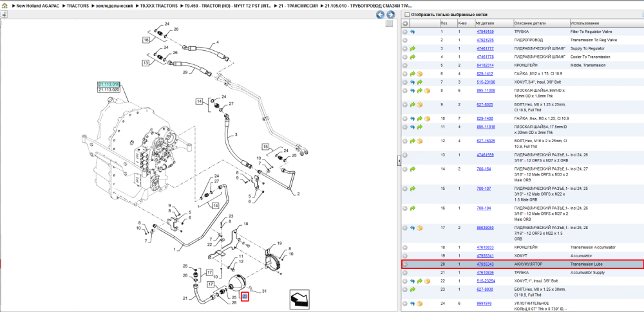Image resolution: width=644 pixels, height=312 pixels.
Task: Go to the next diagram arrow
Action: pyautogui.click(x=391, y=15)
